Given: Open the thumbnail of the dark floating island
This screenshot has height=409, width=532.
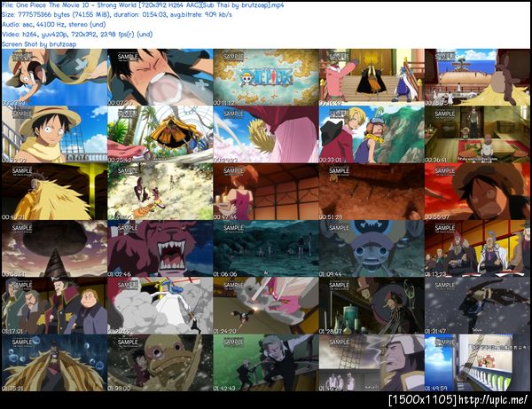Looking at the screenshot, I should coord(55,248).
